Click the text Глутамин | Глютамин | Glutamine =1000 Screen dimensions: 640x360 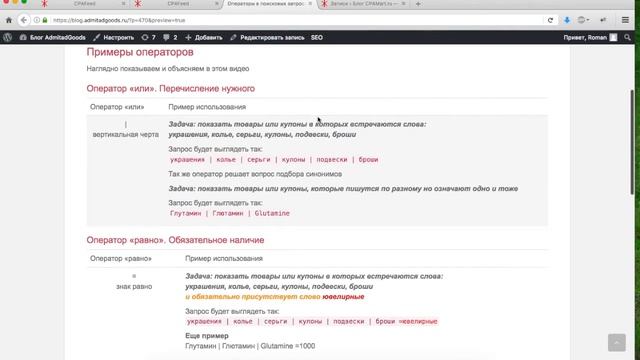[250, 346]
